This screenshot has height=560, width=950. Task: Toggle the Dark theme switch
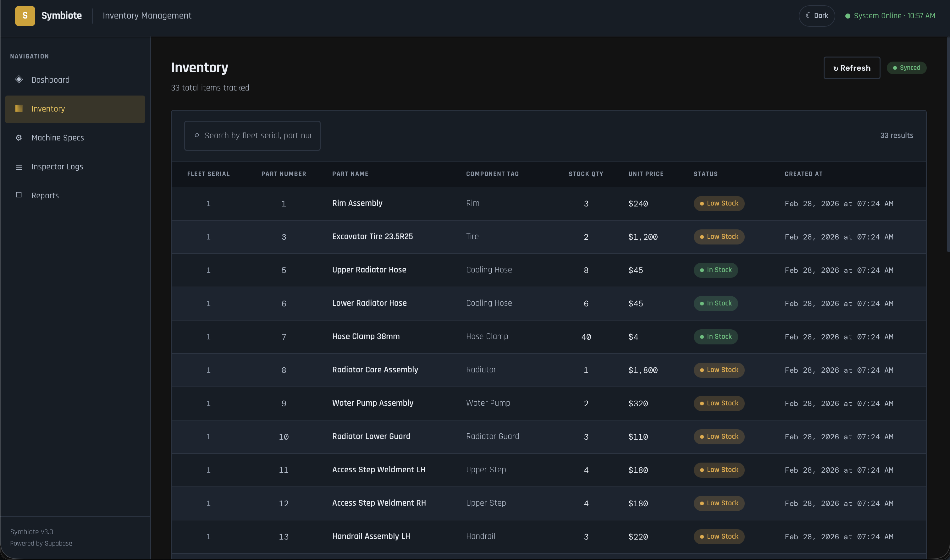click(x=817, y=16)
